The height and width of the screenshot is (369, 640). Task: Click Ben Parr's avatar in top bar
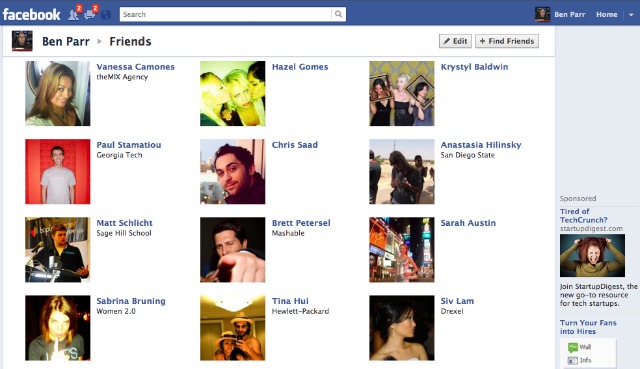pyautogui.click(x=542, y=14)
